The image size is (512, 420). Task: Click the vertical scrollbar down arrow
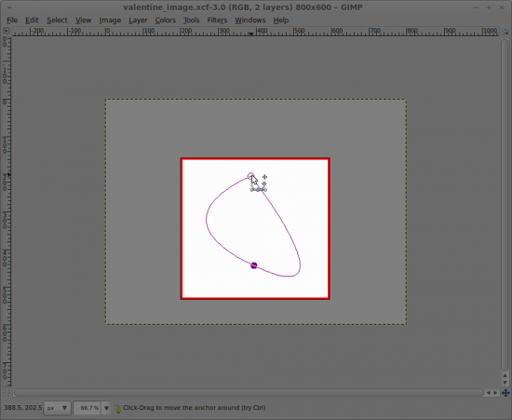(505, 383)
